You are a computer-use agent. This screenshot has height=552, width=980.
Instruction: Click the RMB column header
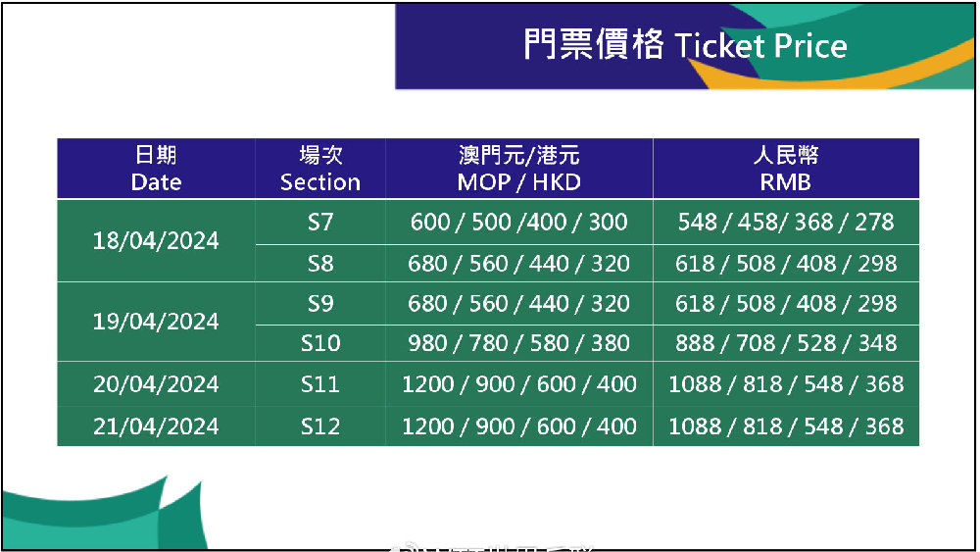click(x=786, y=169)
